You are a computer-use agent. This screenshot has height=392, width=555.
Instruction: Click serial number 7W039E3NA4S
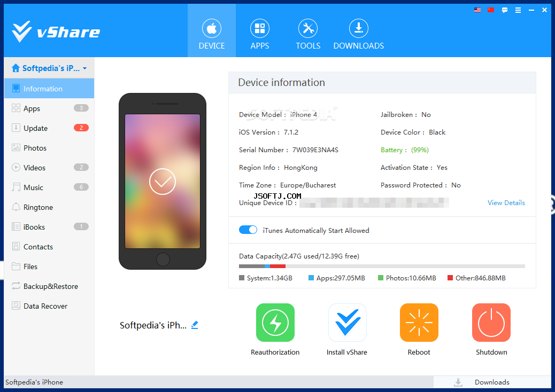pos(315,150)
